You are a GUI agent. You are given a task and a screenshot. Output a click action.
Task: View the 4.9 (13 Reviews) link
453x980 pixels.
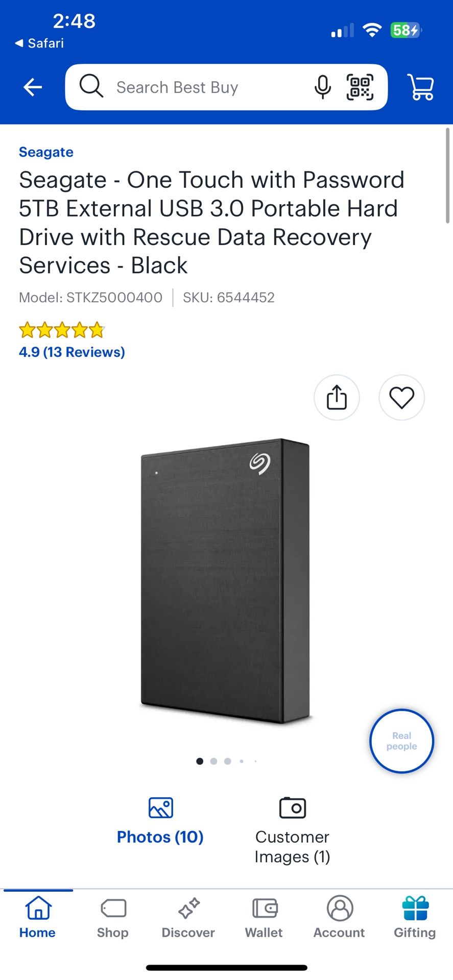[x=72, y=352]
